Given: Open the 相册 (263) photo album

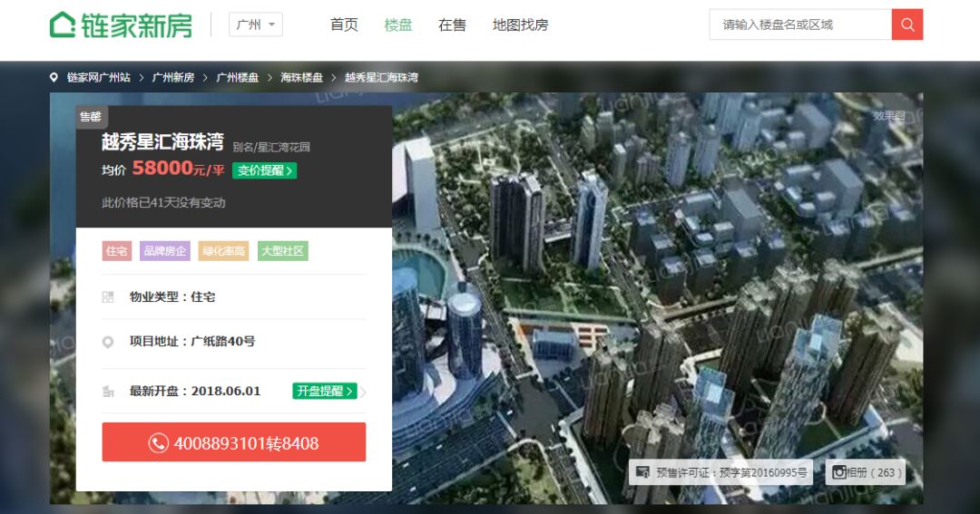Looking at the screenshot, I should pos(866,473).
